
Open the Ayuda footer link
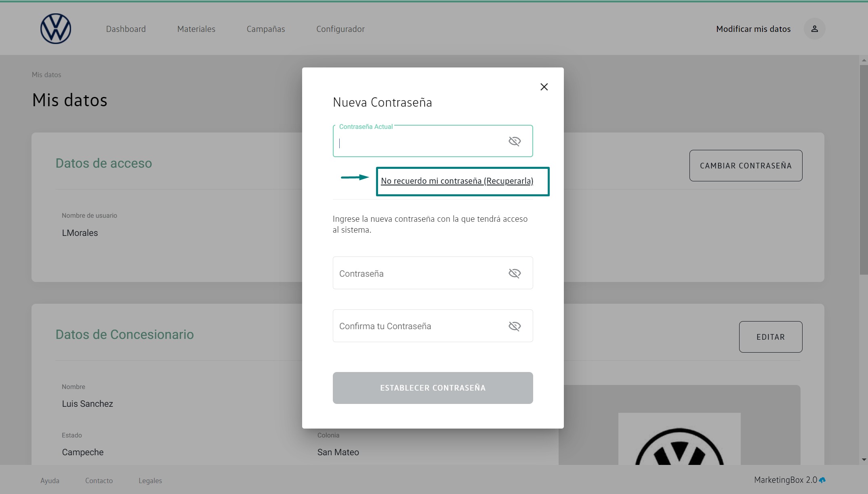click(x=50, y=481)
